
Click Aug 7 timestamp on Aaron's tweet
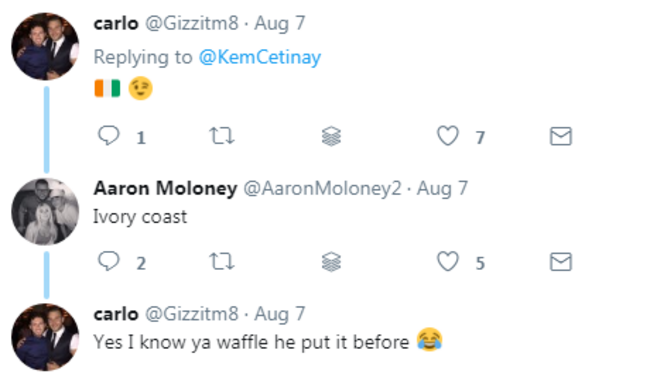tap(442, 189)
